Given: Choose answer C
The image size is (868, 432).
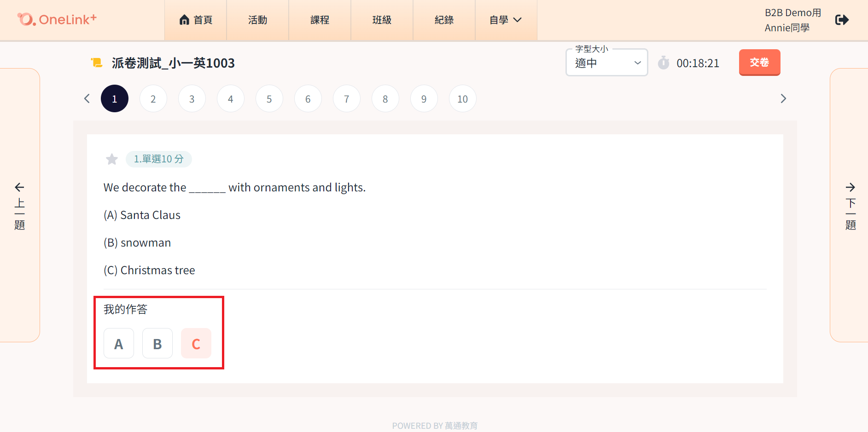Looking at the screenshot, I should tap(196, 343).
